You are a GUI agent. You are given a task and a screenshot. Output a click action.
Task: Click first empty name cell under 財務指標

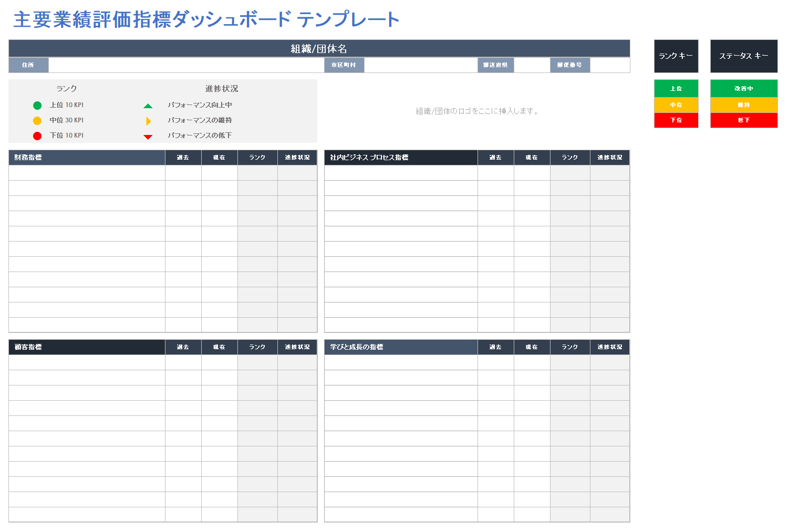[x=87, y=173]
